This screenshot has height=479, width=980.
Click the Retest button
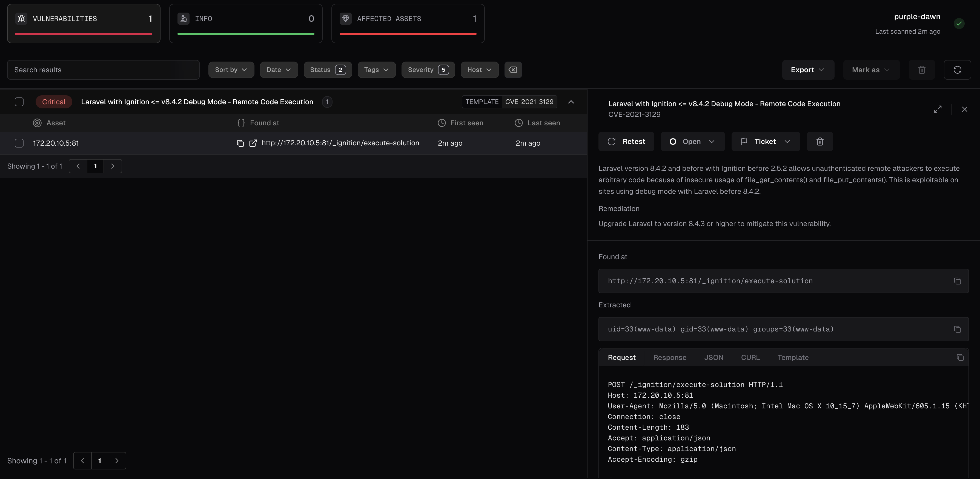pos(626,142)
